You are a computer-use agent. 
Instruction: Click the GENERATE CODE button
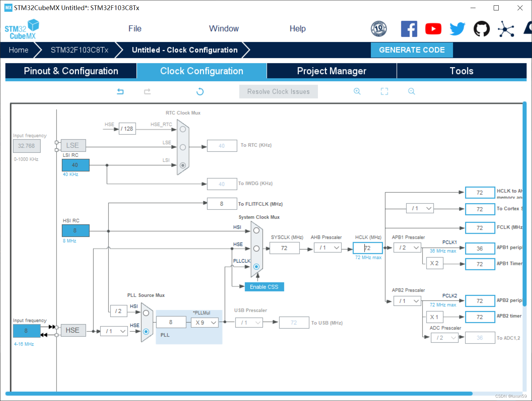pos(412,50)
